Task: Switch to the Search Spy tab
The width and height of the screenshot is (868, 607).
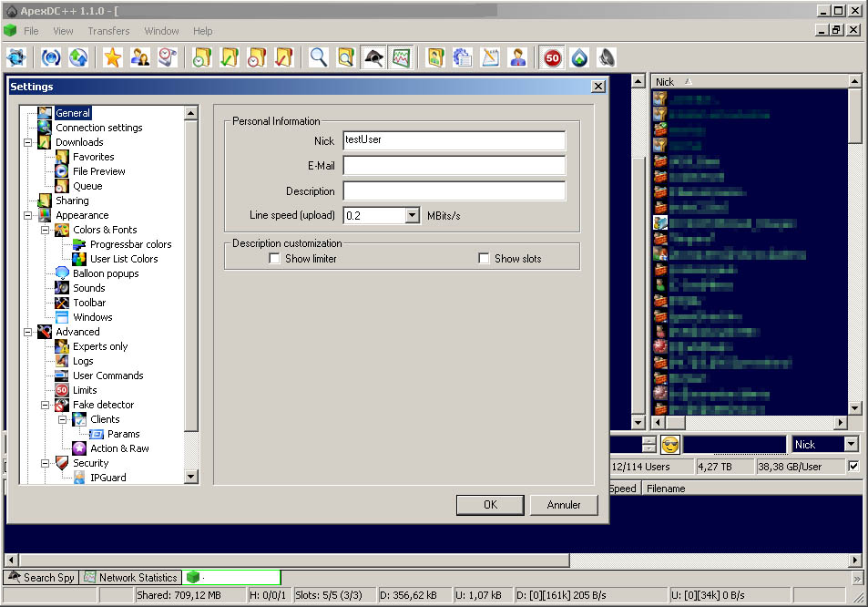Action: (x=42, y=578)
